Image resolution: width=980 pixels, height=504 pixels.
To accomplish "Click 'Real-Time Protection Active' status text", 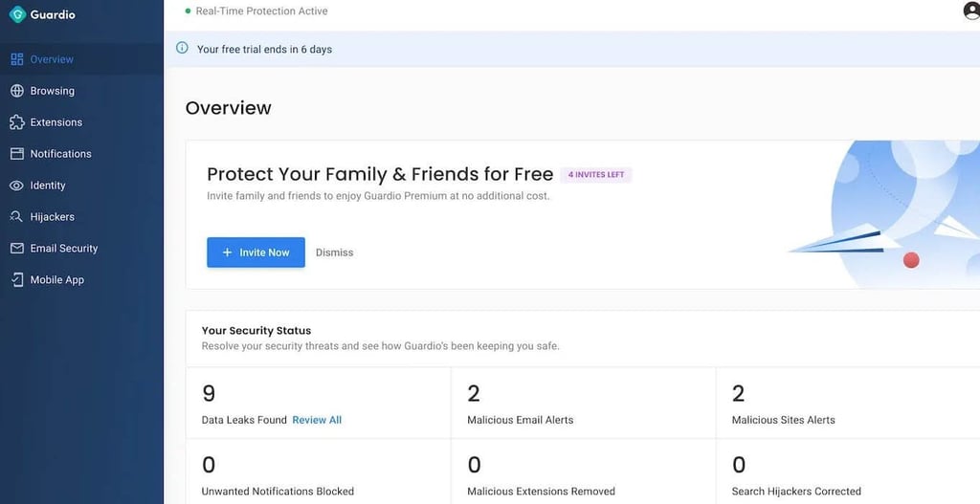I will click(x=262, y=11).
